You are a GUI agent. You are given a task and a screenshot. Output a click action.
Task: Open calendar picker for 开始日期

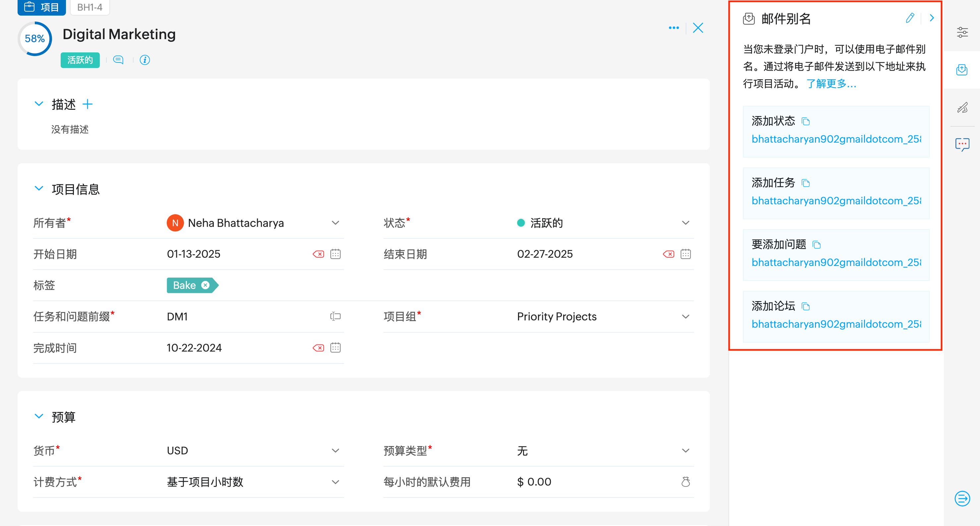coord(335,254)
